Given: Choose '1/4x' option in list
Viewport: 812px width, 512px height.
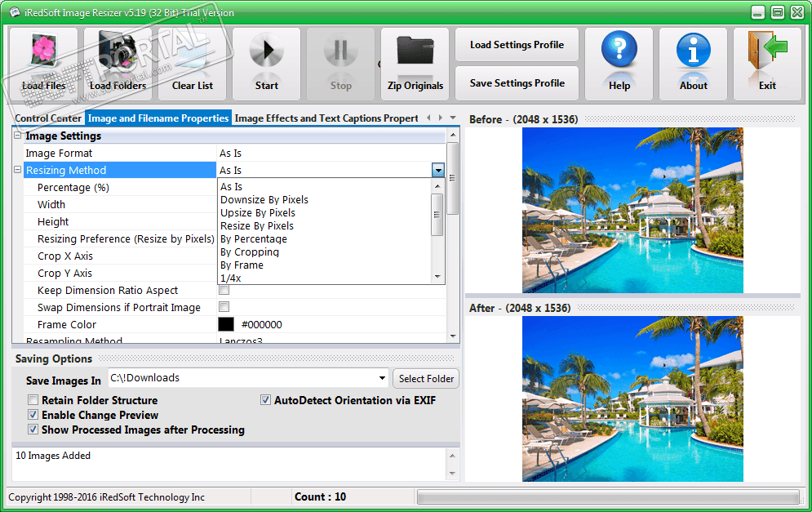Looking at the screenshot, I should (x=325, y=278).
